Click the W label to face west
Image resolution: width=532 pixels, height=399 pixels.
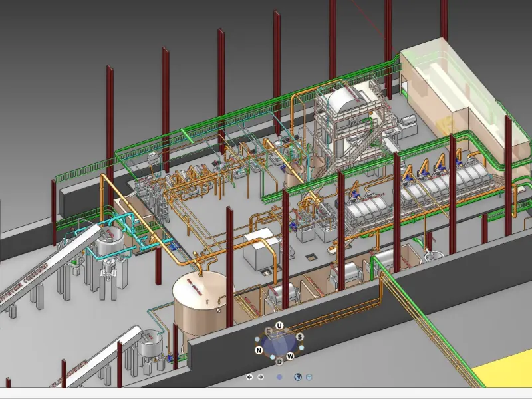[291, 356]
